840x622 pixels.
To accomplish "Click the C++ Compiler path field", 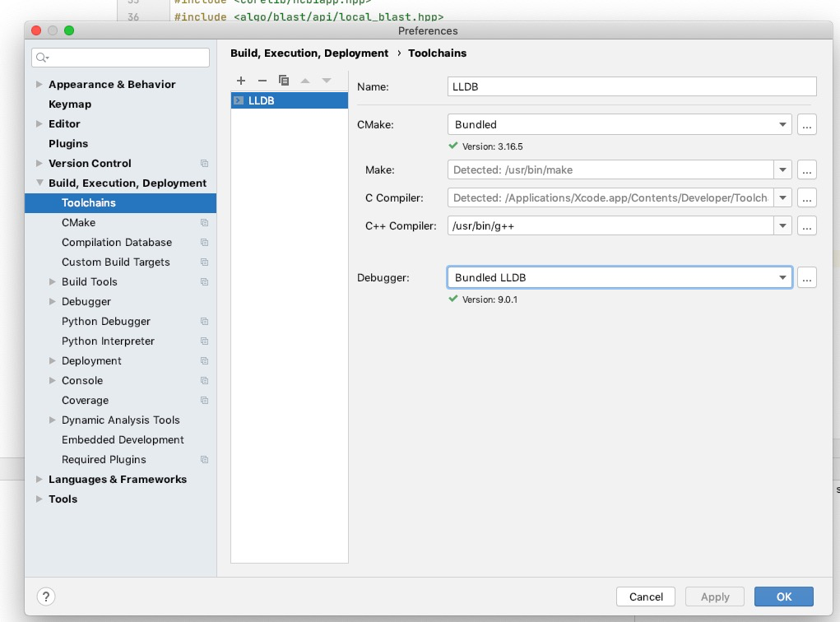I will click(x=610, y=225).
